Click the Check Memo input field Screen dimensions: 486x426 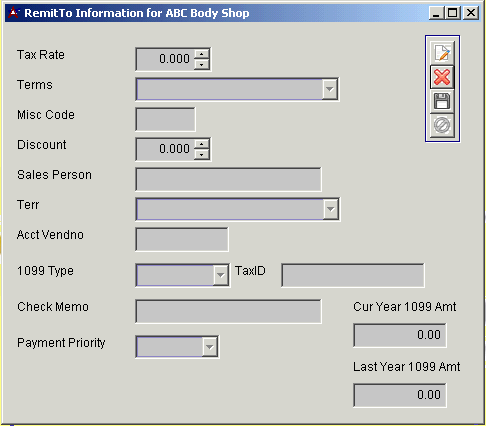228,311
